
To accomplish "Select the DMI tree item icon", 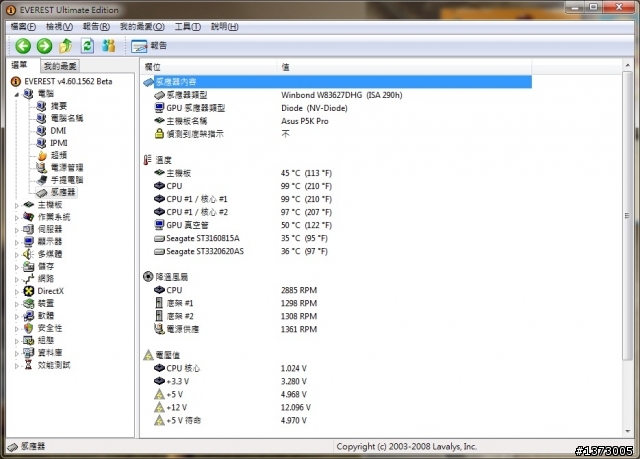I will (41, 131).
